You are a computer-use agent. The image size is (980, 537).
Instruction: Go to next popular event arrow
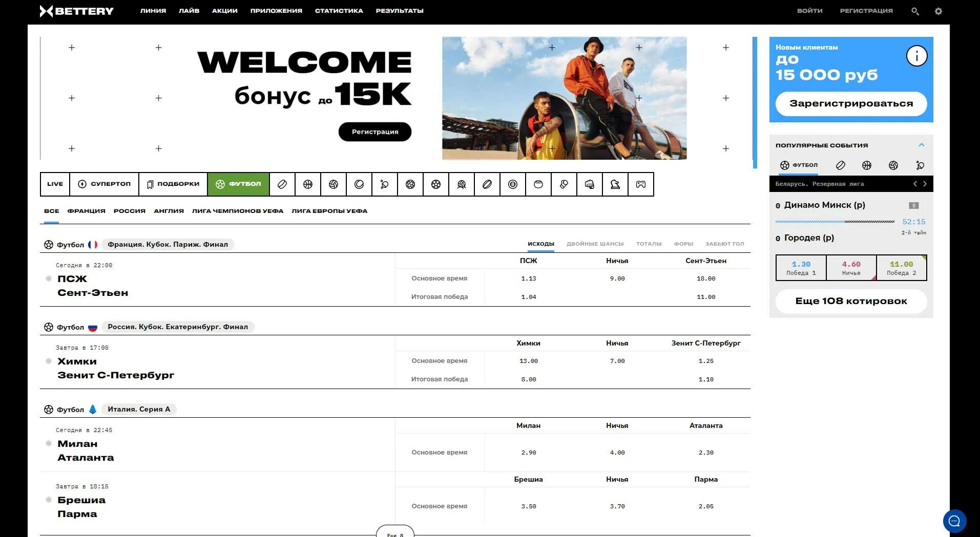point(925,184)
